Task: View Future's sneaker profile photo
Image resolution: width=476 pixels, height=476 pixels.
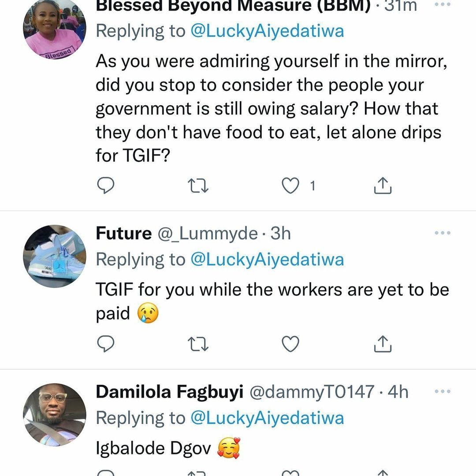Action: pos(54,256)
